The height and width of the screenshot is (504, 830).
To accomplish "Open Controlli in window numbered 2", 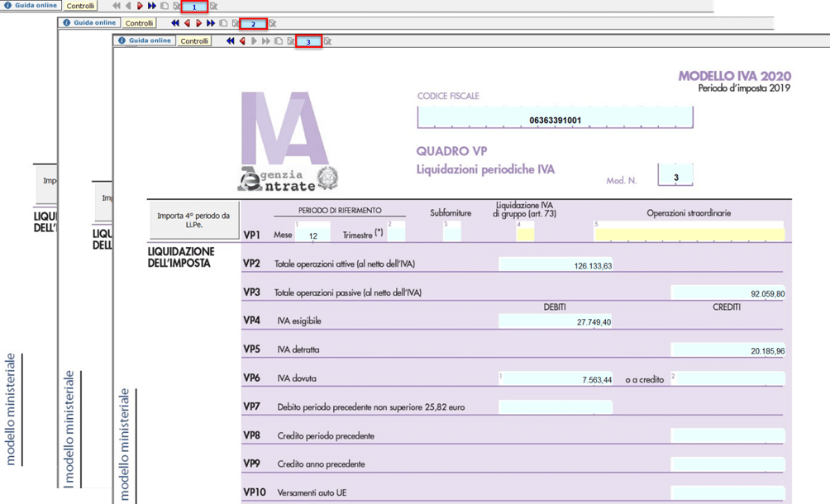I will tap(139, 23).
